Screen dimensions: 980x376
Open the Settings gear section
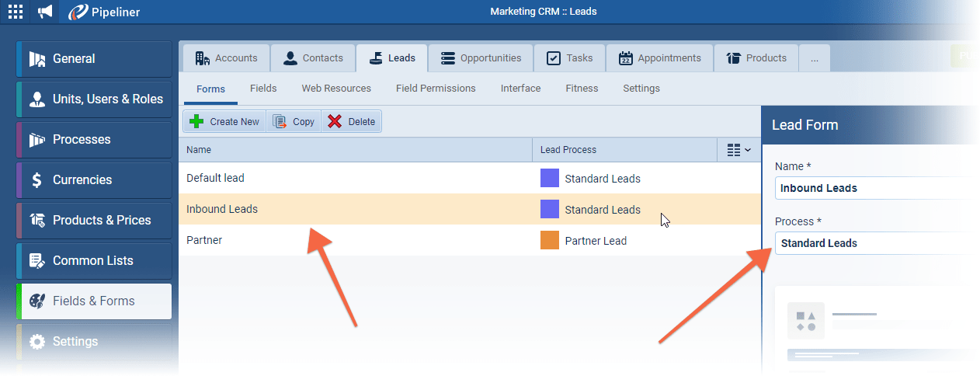(x=94, y=341)
